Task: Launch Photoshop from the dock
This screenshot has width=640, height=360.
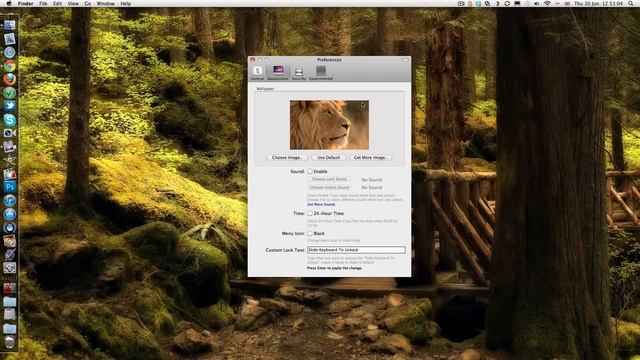Action: (x=9, y=187)
